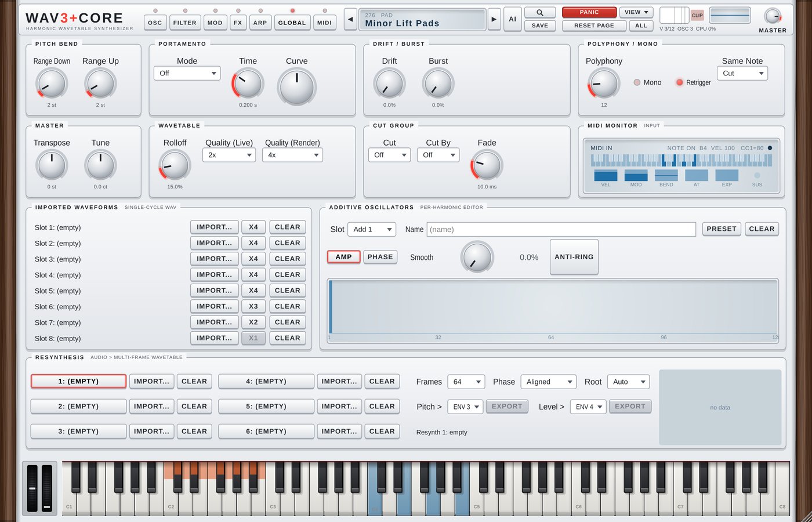Click the cut group Fade knob
The image size is (812, 522).
(487, 166)
